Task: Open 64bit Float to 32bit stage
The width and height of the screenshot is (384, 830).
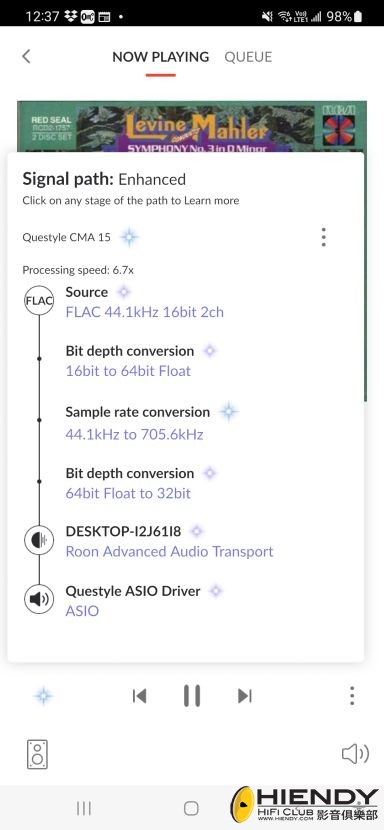Action: [x=128, y=493]
